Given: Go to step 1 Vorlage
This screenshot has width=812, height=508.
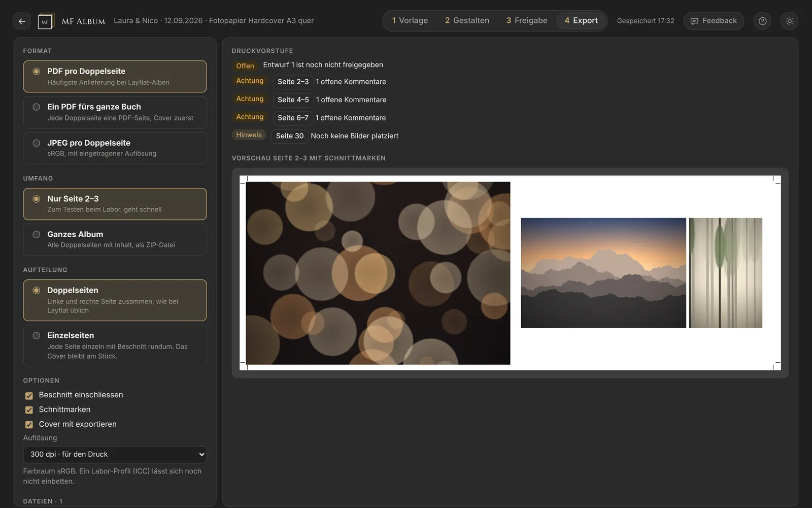Looking at the screenshot, I should pyautogui.click(x=410, y=21).
